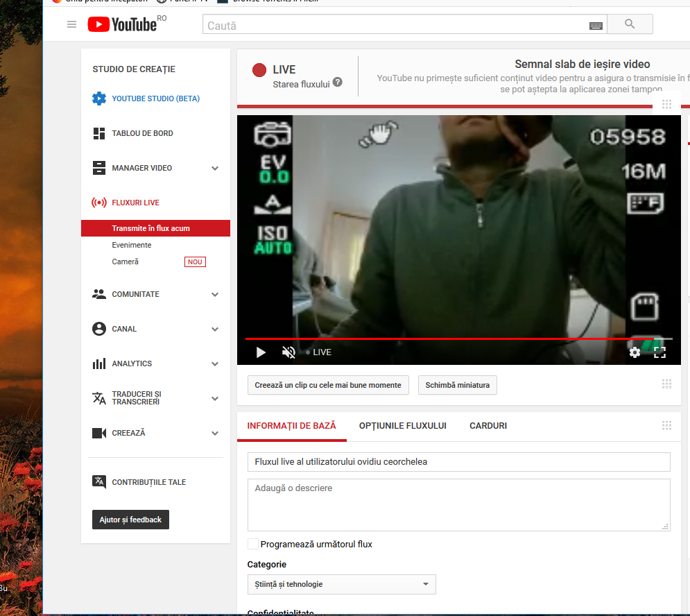Expand the Creează section
The width and height of the screenshot is (690, 616).
coord(215,434)
